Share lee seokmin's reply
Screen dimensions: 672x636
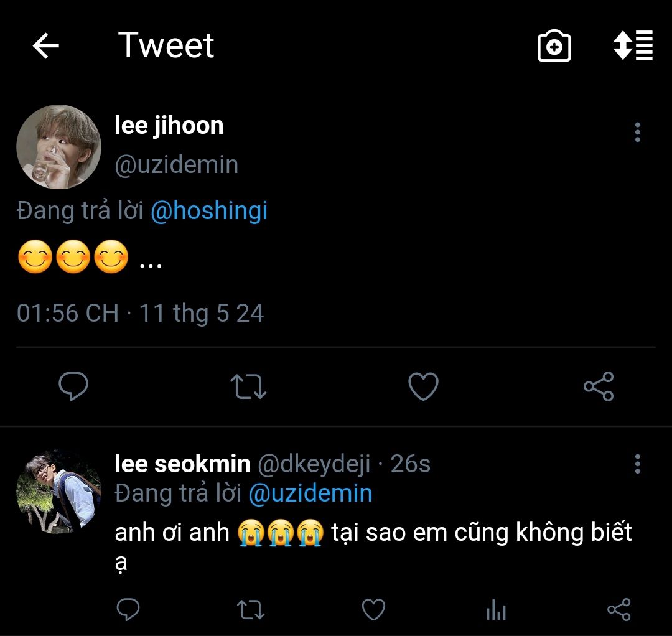[618, 609]
